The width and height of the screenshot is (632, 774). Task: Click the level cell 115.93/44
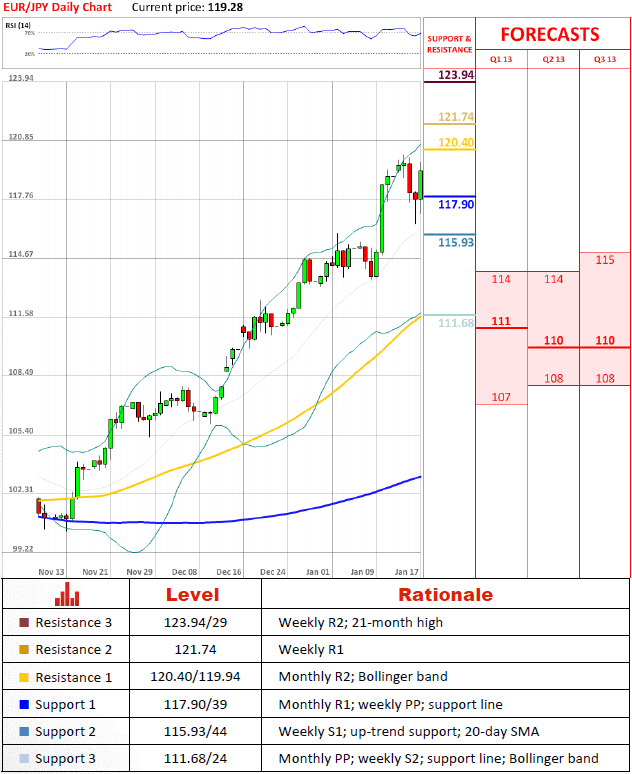(196, 732)
